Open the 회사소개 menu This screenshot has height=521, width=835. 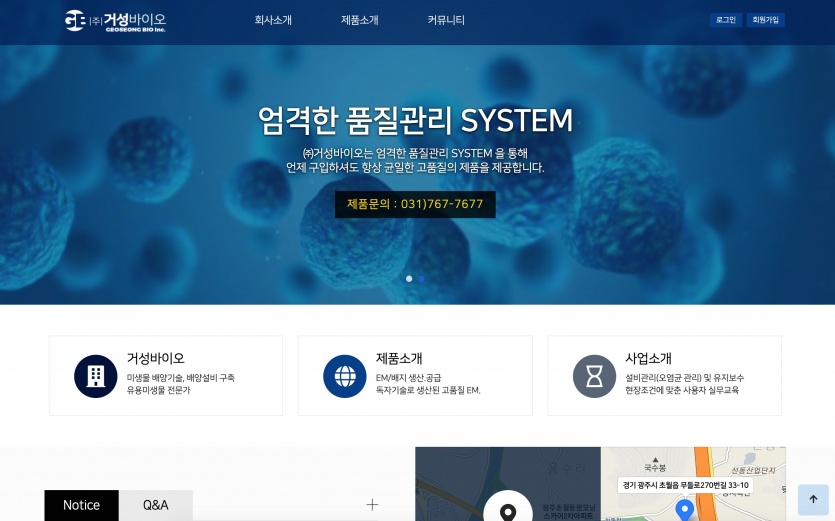click(x=273, y=20)
